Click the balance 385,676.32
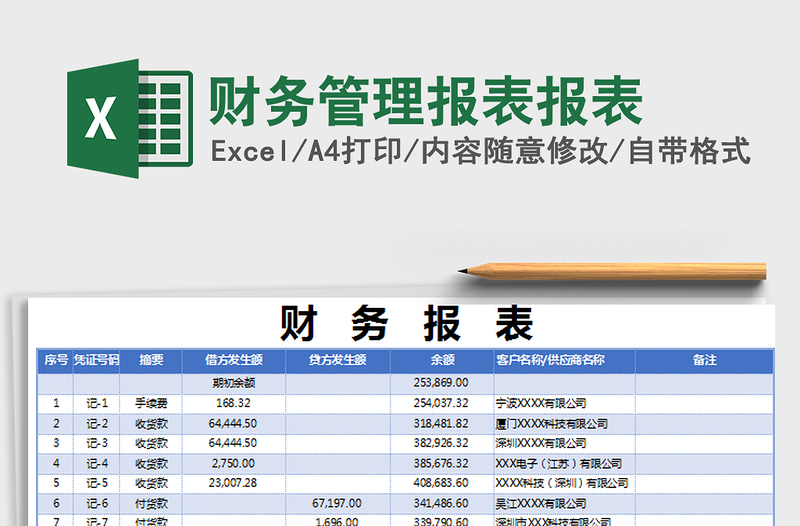800x526 pixels. pos(441,463)
